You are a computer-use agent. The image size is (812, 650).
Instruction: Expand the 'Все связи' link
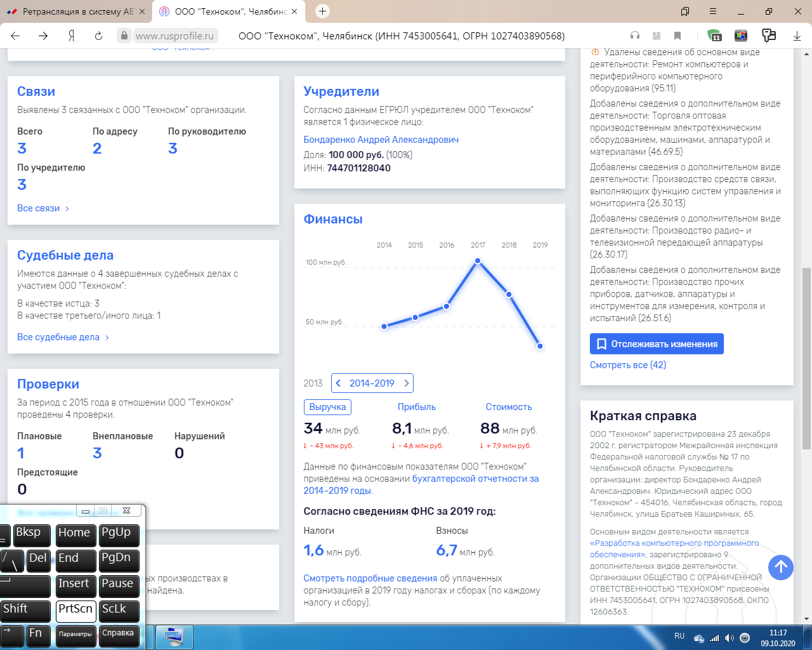(43, 208)
